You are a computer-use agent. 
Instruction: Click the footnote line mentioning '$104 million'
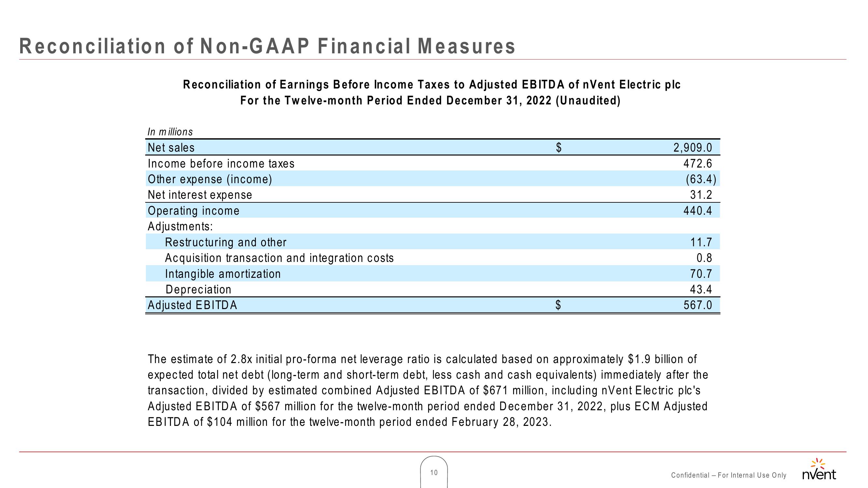coord(350,422)
